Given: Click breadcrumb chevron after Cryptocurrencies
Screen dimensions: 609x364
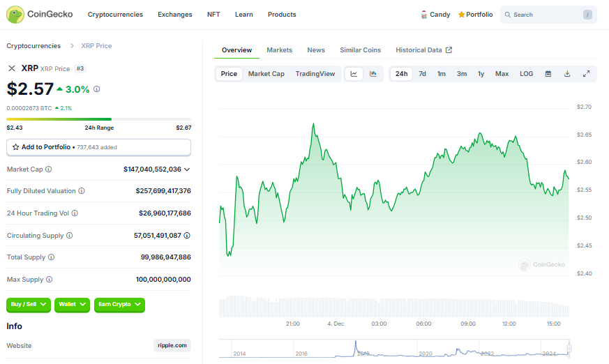Looking at the screenshot, I should [72, 46].
